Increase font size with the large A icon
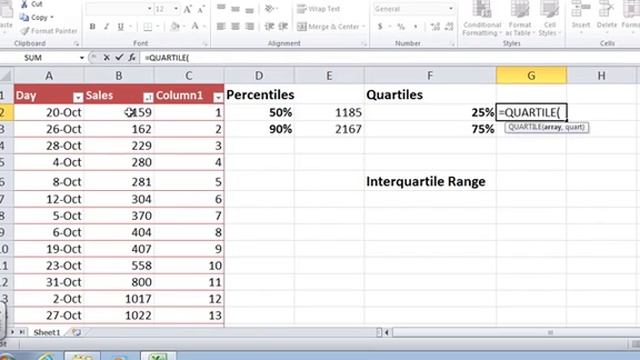 coord(187,9)
